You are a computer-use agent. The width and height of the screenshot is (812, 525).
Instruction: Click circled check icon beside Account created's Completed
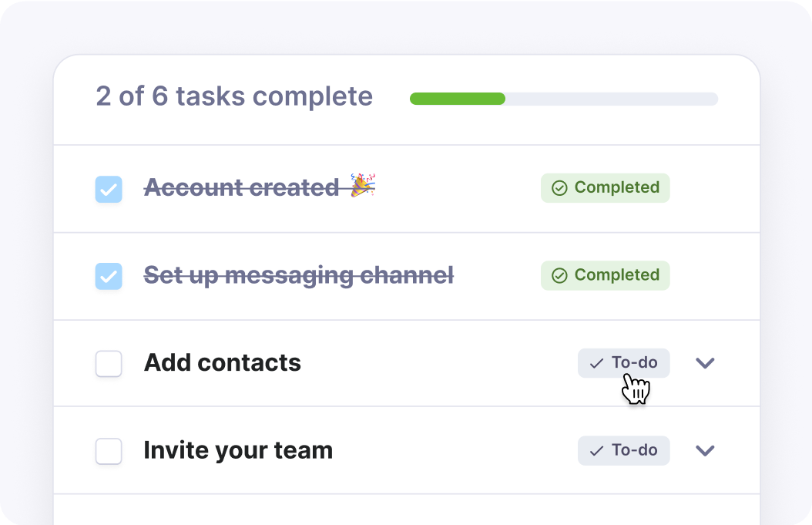[560, 188]
